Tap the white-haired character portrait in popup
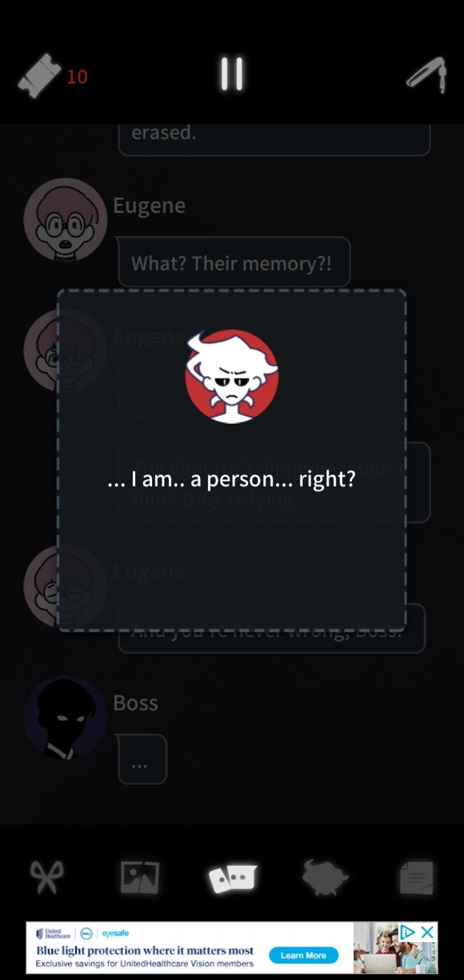Screen dimensions: 464x980 coord(231,376)
